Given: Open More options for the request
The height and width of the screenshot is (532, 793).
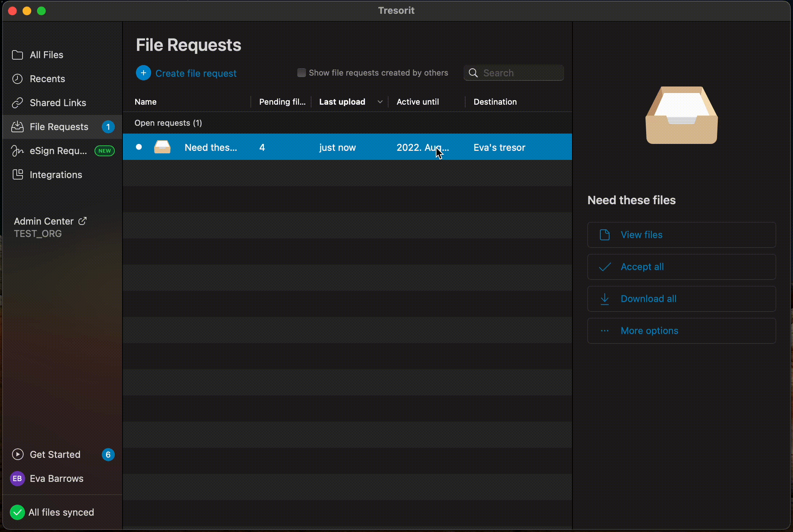Looking at the screenshot, I should [x=681, y=331].
